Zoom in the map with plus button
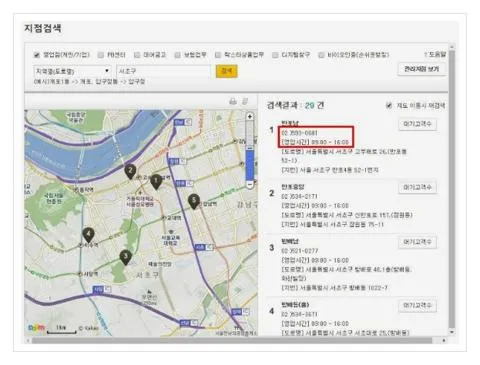 (x=250, y=116)
